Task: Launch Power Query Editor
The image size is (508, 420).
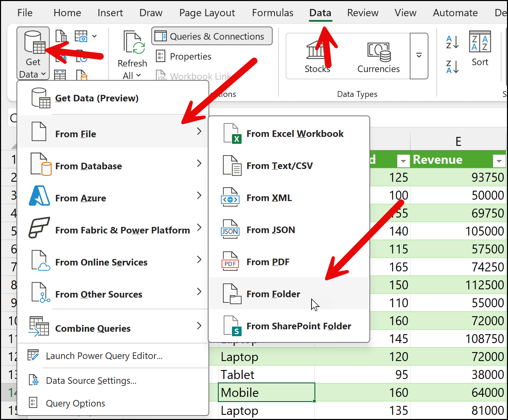Action: 104,356
